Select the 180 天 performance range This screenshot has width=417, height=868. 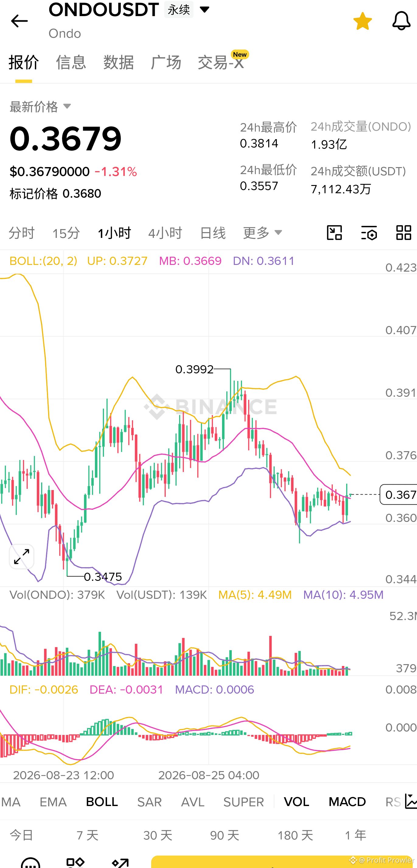[295, 836]
